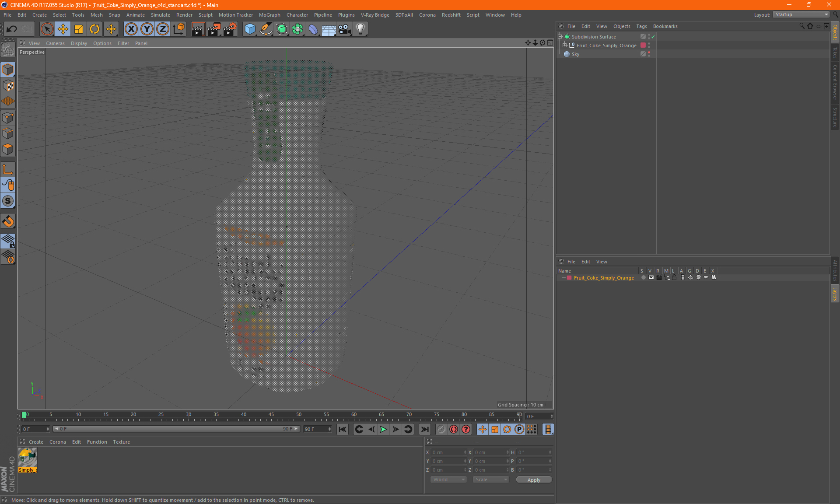Add a Cube primitive object

coord(250,29)
